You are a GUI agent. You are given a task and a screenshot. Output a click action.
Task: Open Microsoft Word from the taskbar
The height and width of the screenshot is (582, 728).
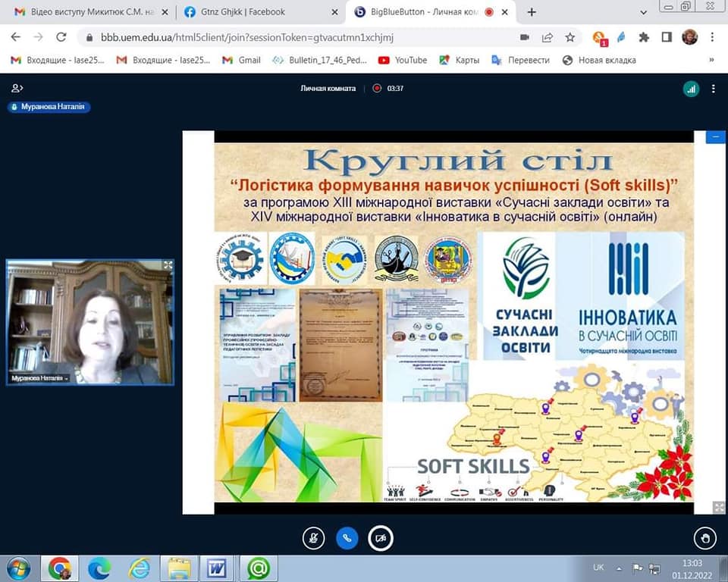point(216,568)
